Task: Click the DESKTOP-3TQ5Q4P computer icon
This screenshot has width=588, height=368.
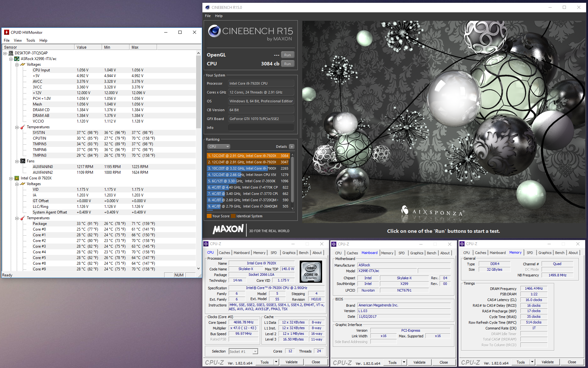Action: [11, 53]
